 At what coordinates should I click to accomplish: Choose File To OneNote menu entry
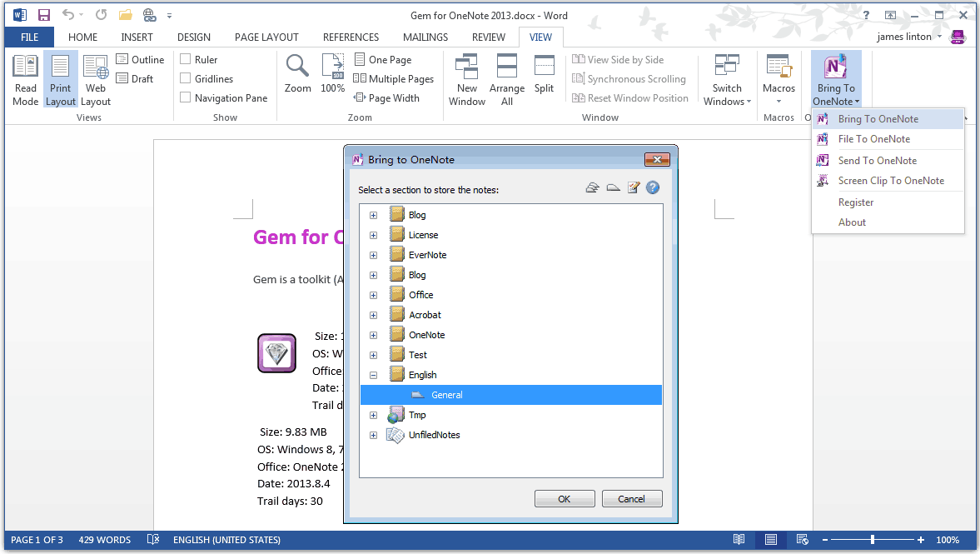coord(888,139)
